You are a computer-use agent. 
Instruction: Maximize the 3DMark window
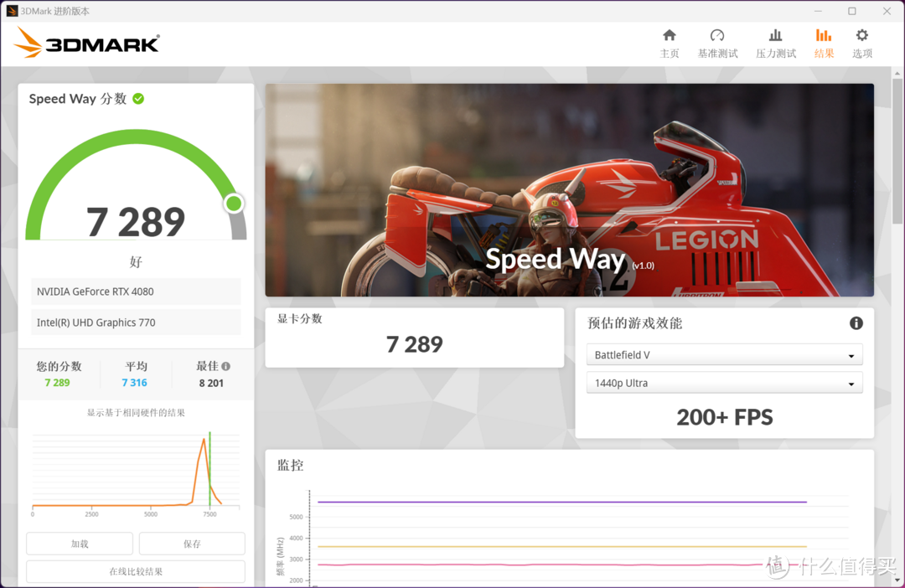(x=852, y=11)
